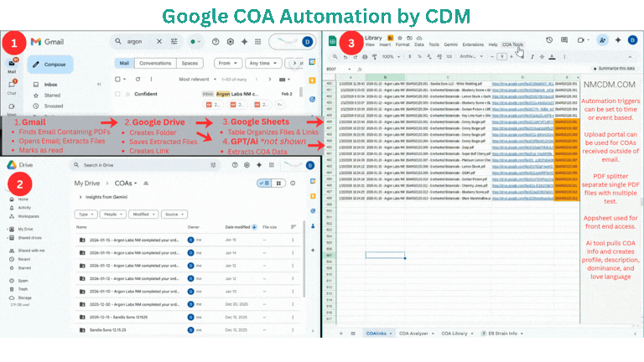
Task: Star the Confident email
Action: click(x=127, y=94)
